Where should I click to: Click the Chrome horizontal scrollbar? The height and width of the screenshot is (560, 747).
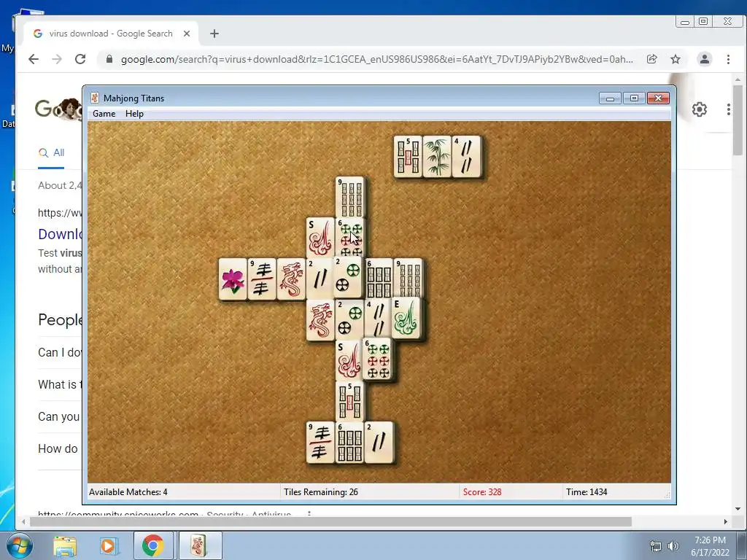point(330,522)
